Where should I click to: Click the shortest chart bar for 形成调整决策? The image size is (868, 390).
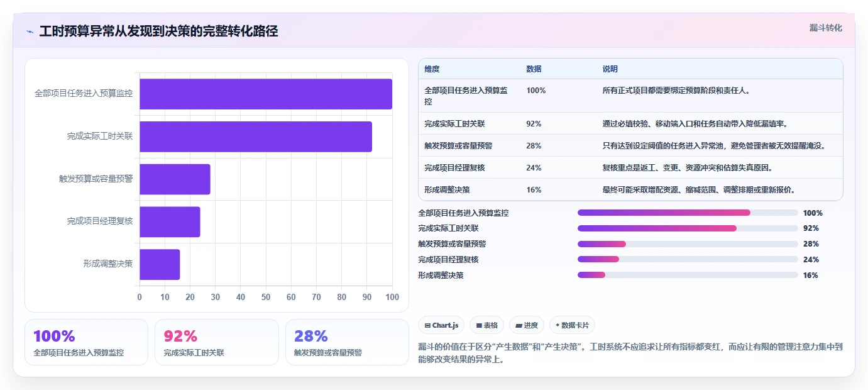160,265
